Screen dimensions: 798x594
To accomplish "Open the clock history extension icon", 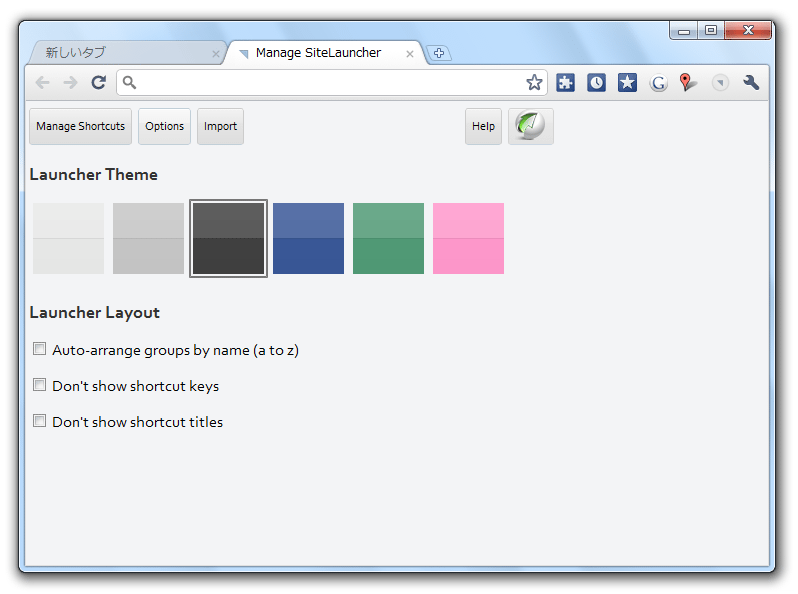I will pyautogui.click(x=596, y=82).
